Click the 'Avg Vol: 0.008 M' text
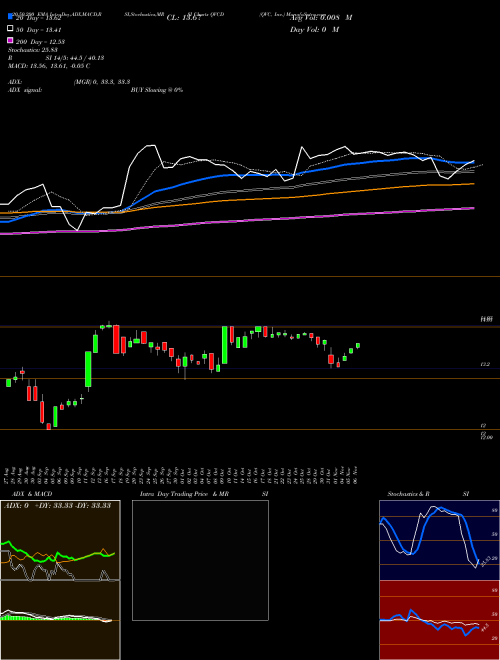The image size is (500, 660). pos(321,18)
